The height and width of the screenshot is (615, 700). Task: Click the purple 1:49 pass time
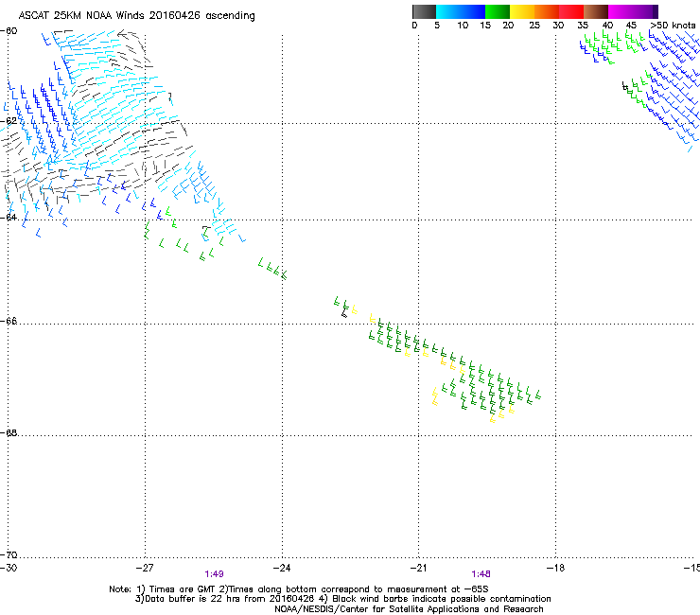[x=215, y=574]
